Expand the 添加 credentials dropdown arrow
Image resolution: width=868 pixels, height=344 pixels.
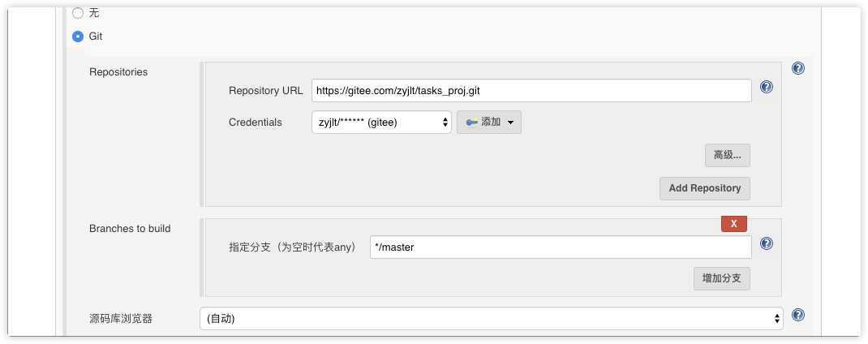pyautogui.click(x=510, y=123)
